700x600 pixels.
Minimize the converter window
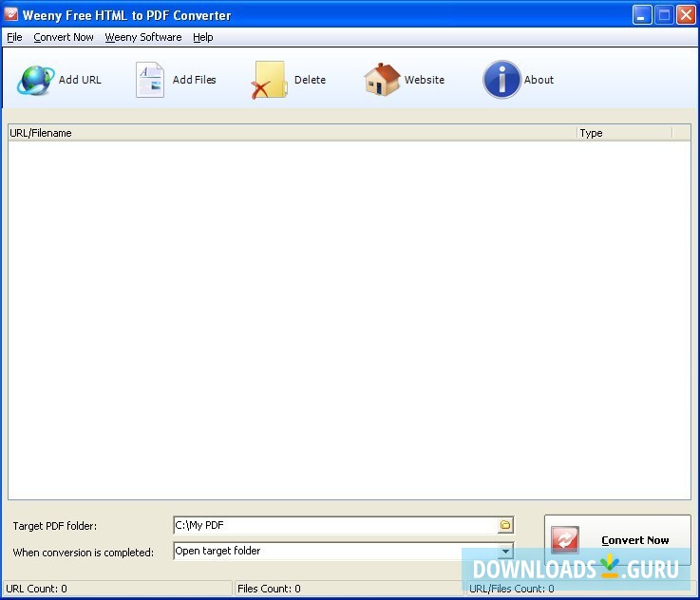click(x=642, y=15)
